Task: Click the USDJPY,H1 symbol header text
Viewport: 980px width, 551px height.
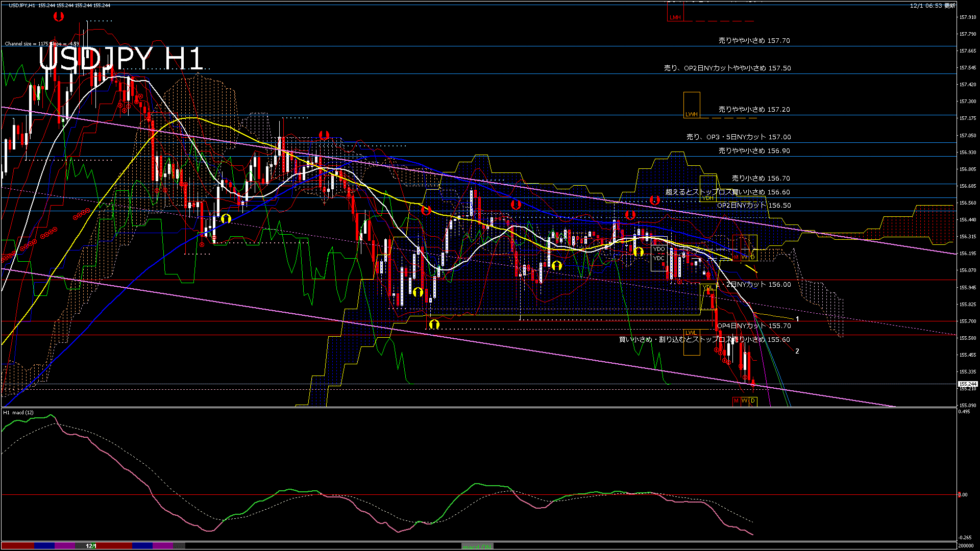Action: click(x=22, y=5)
